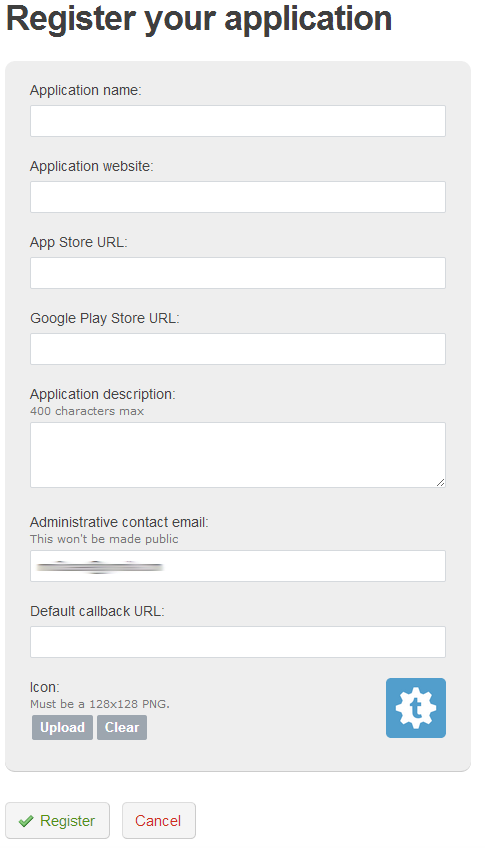Click the description textarea resize grip corner
This screenshot has height=848, width=485.
coord(440,482)
